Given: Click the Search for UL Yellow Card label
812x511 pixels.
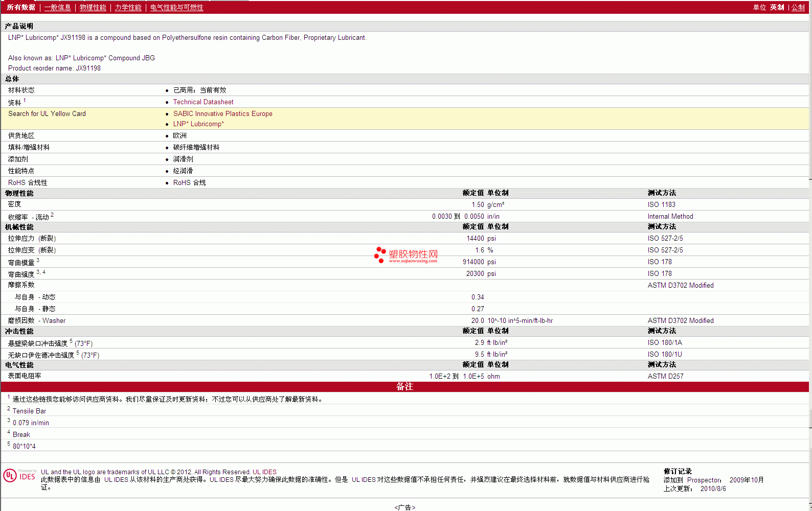Looking at the screenshot, I should tap(47, 114).
